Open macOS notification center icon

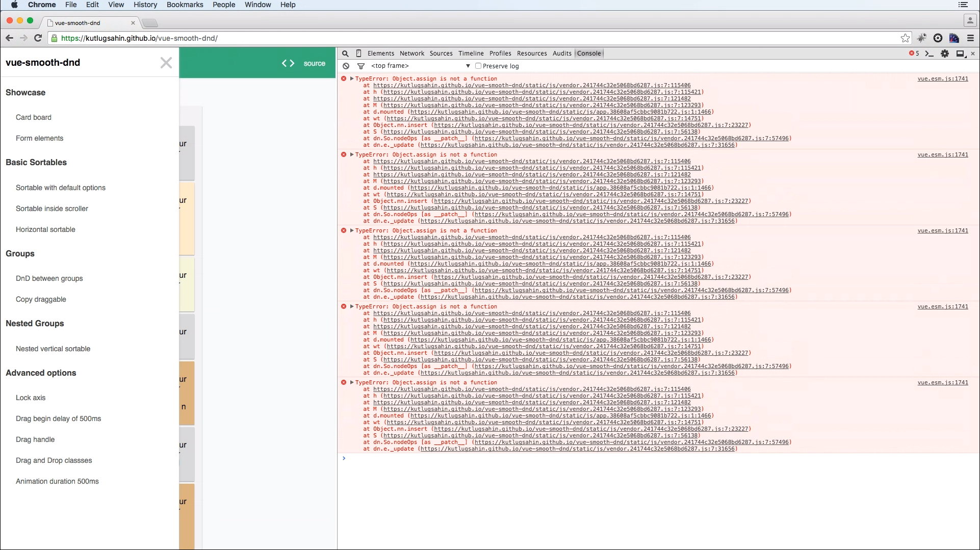(x=963, y=5)
